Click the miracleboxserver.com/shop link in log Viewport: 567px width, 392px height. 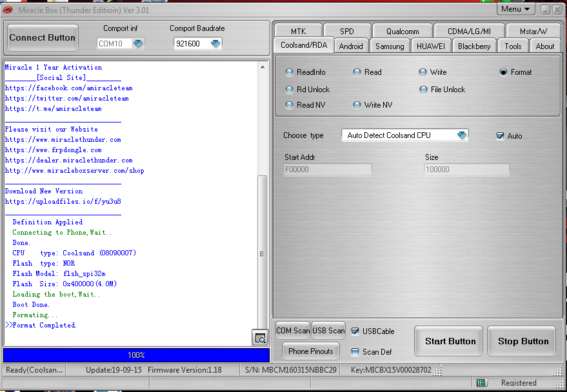click(74, 170)
